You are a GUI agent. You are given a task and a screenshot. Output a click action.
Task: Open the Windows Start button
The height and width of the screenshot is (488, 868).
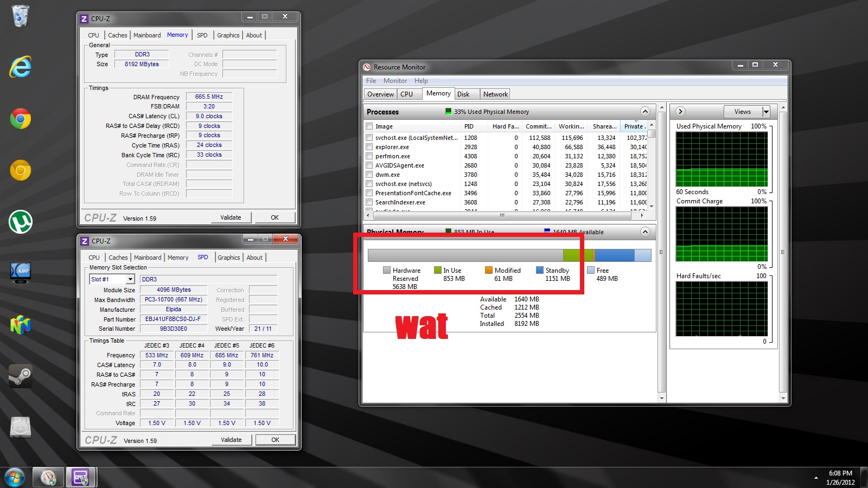pos(15,478)
